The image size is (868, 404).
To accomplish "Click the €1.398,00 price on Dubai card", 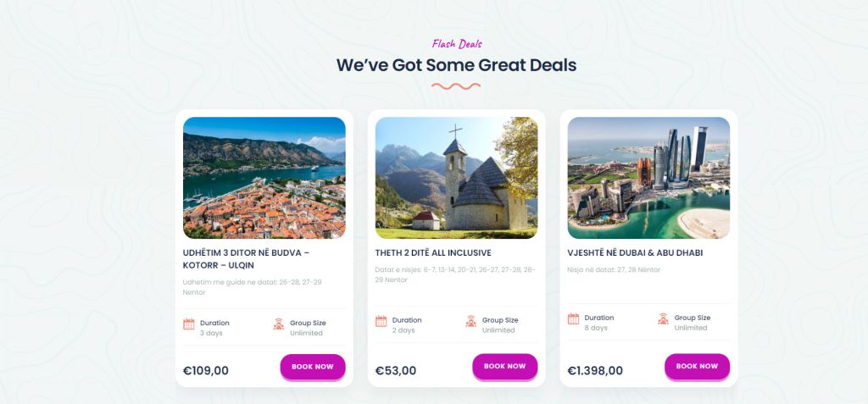I will click(x=595, y=370).
